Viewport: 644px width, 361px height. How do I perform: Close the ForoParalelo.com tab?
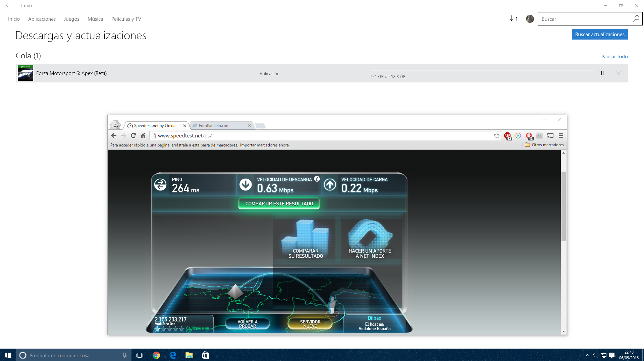click(x=250, y=126)
